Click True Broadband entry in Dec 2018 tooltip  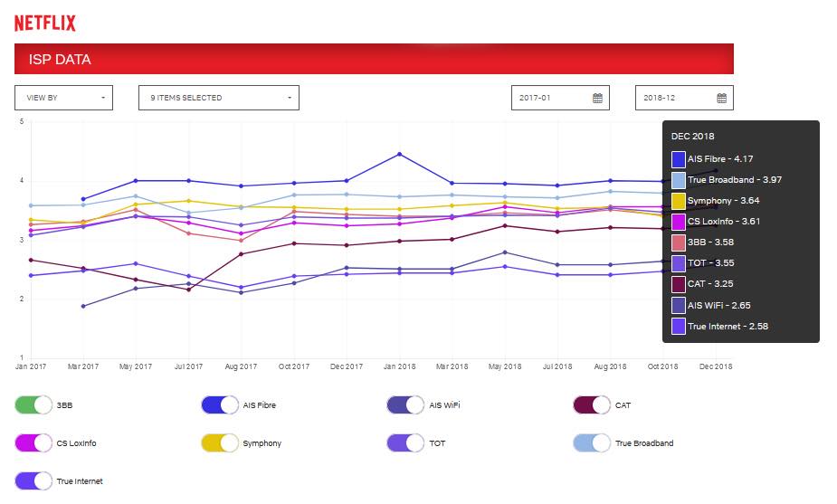point(732,180)
